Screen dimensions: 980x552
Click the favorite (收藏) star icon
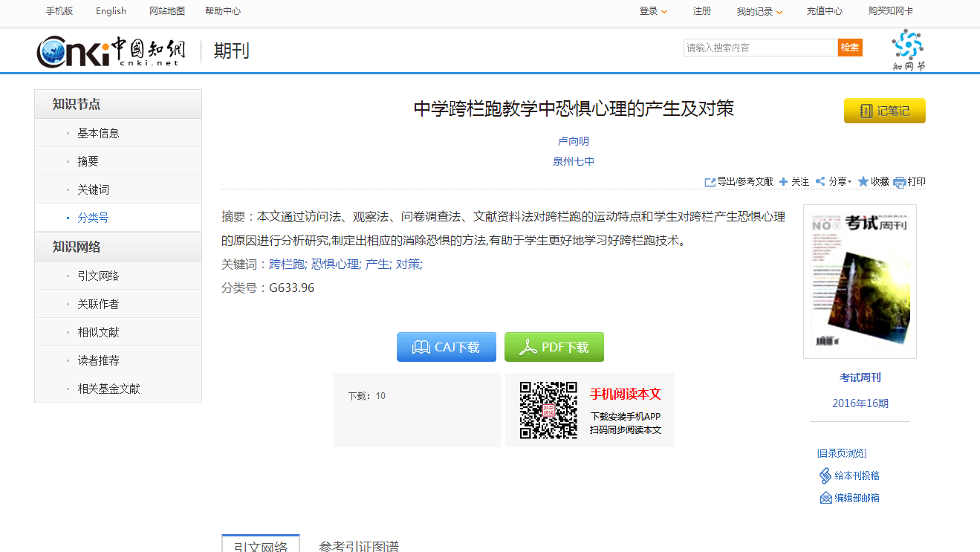[x=863, y=181]
